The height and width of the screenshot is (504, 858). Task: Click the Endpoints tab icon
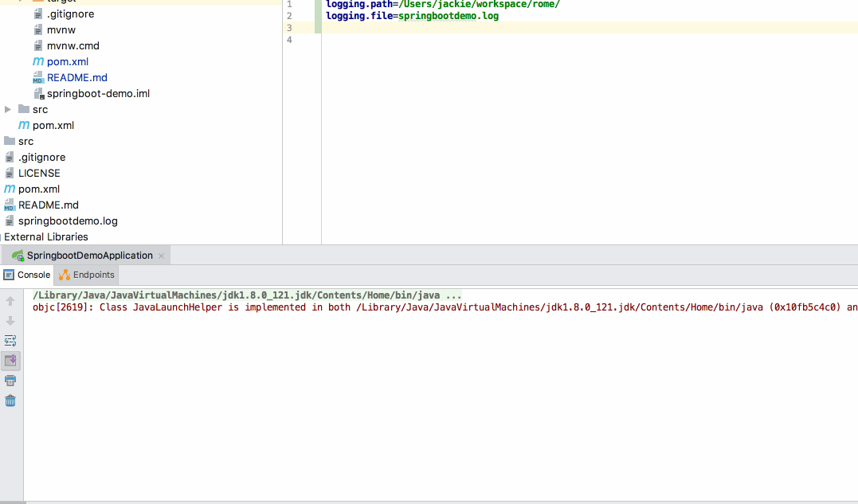pyautogui.click(x=65, y=275)
